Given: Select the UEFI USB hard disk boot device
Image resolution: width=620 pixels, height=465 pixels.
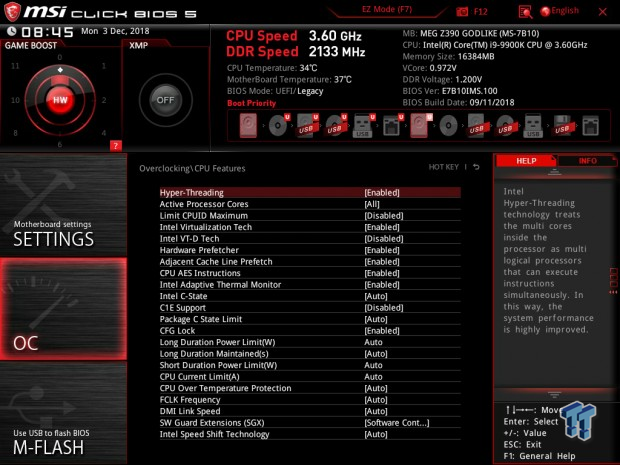Looking at the screenshot, I should point(307,126).
